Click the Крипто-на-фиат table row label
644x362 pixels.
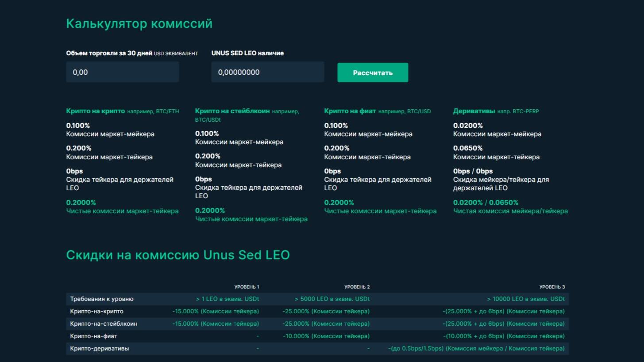pyautogui.click(x=93, y=336)
